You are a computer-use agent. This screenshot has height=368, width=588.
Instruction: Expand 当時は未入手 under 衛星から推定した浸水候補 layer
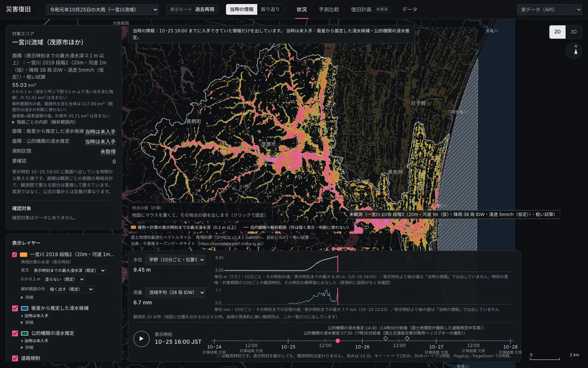pos(35,316)
